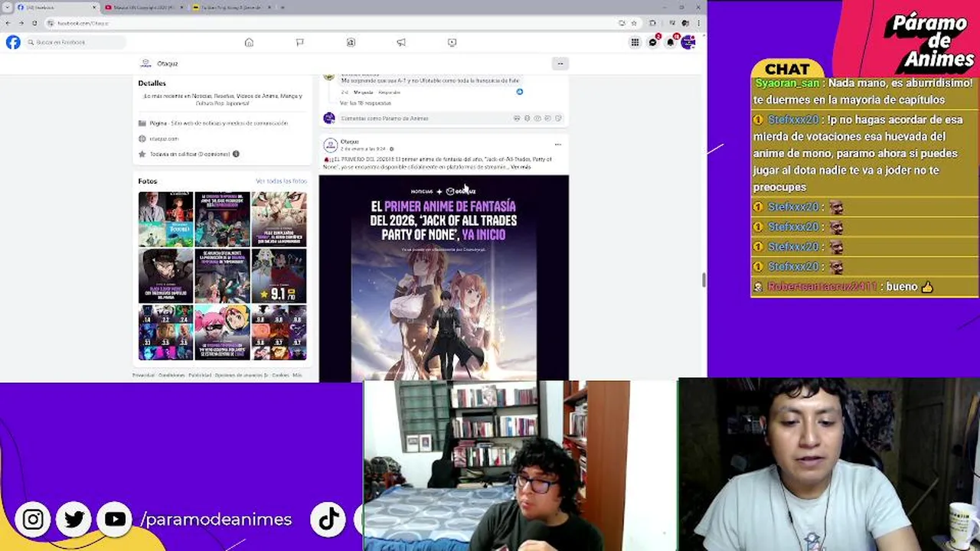Switch to the third browser tab
The image size is (980, 551).
tap(230, 7)
